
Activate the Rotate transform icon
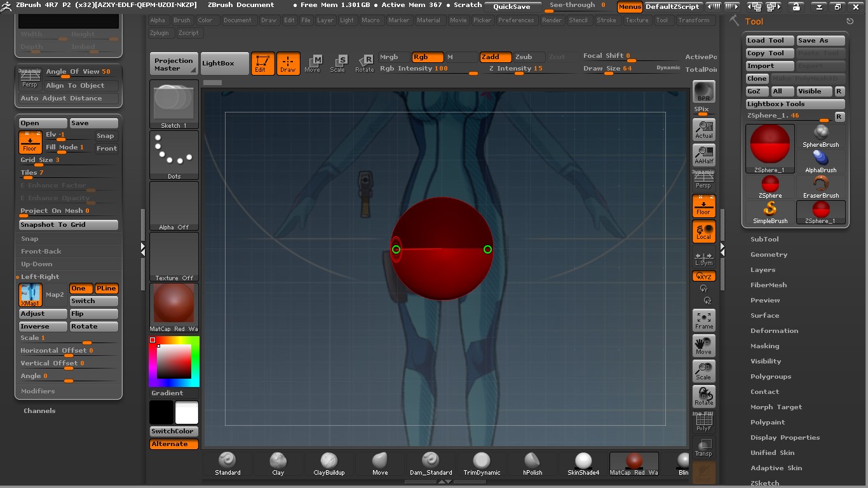click(365, 63)
